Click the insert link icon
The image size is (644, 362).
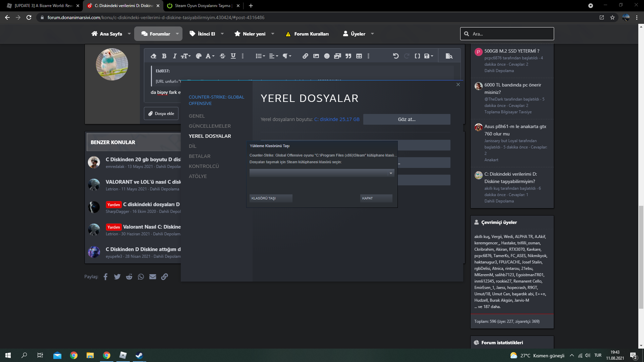coord(305,56)
